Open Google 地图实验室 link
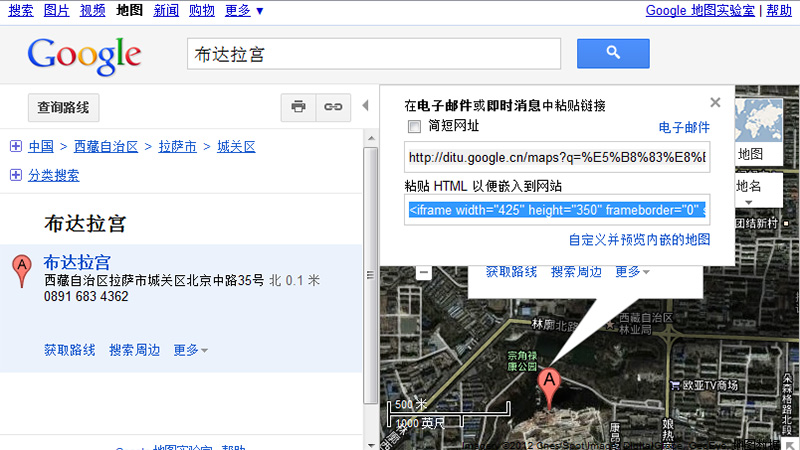 (x=700, y=10)
